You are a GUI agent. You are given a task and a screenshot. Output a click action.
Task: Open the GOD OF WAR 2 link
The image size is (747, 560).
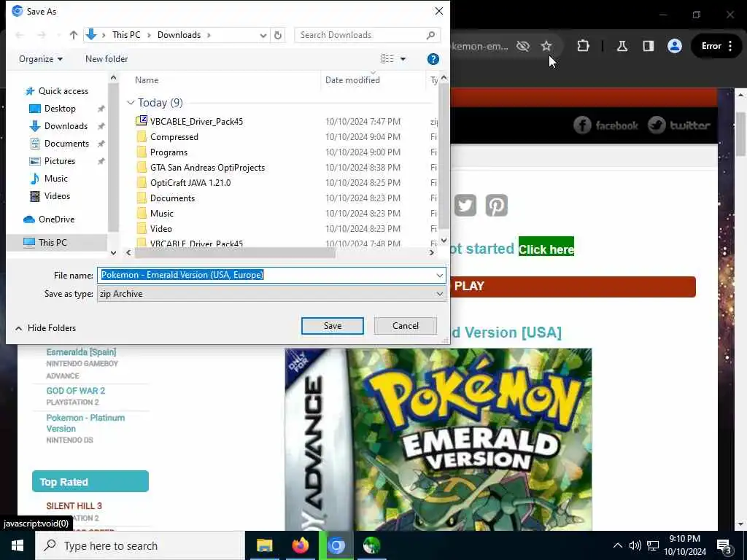click(75, 391)
